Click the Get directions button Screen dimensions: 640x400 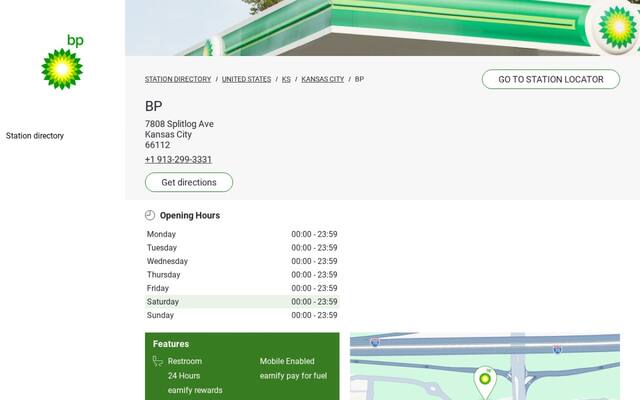pos(189,182)
